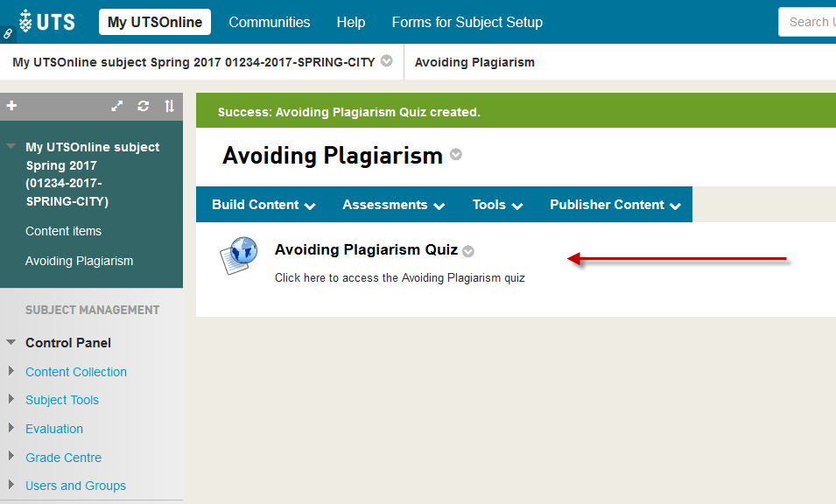Expand the Grade Centre section
The height and width of the screenshot is (504, 836).
click(x=11, y=457)
